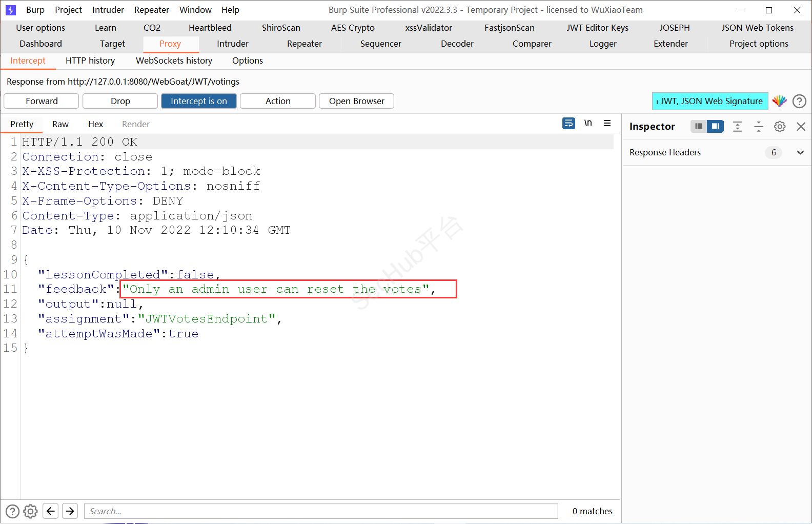Toggle the Intercept is on button
The image size is (812, 524).
[x=198, y=101]
